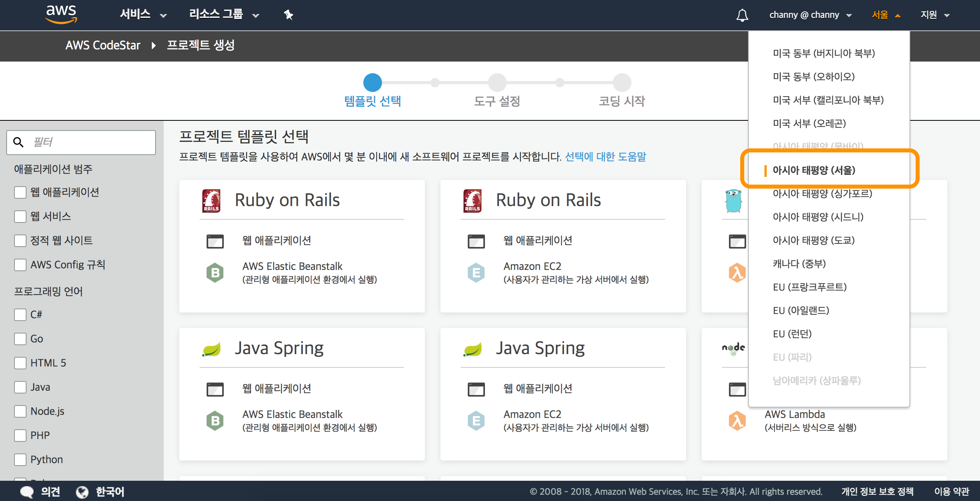The height and width of the screenshot is (501, 980).
Task: Click the AWS logo icon
Action: point(61,14)
